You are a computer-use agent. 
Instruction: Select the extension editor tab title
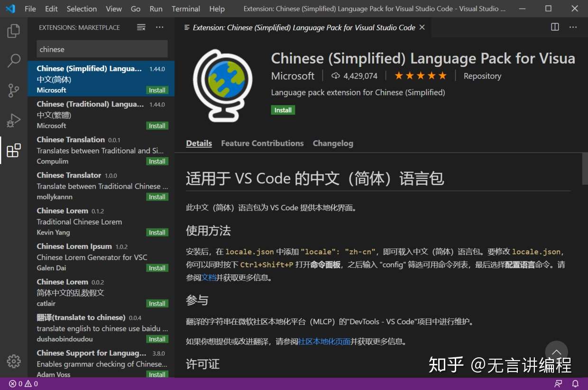click(304, 27)
